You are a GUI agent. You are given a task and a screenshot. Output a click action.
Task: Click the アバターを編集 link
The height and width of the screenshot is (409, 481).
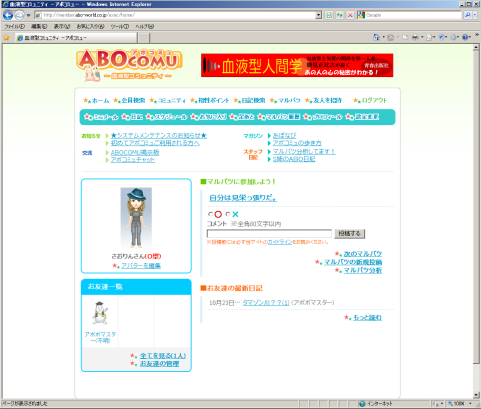coord(141,266)
